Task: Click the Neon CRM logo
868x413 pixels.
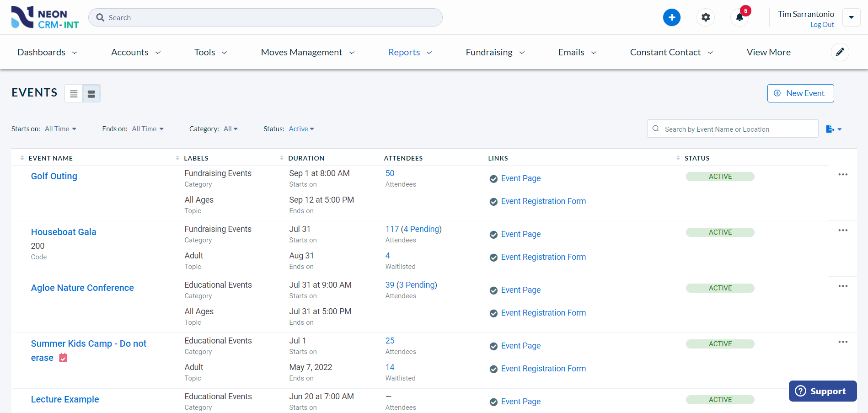Action: point(44,17)
